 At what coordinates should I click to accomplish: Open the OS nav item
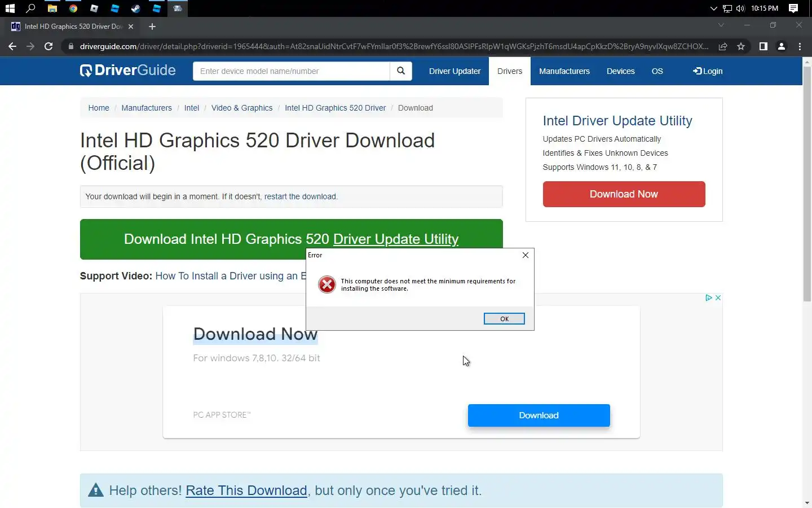pos(657,71)
